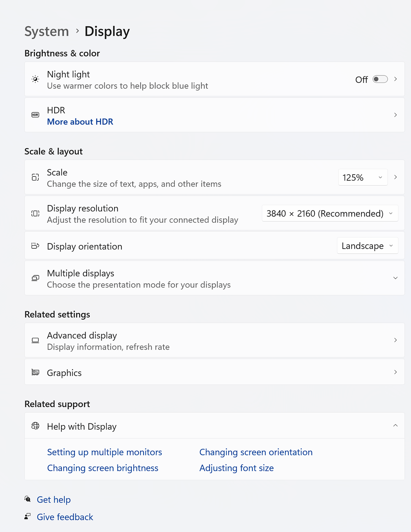Click the Night light title text
The height and width of the screenshot is (532, 411).
pos(68,74)
